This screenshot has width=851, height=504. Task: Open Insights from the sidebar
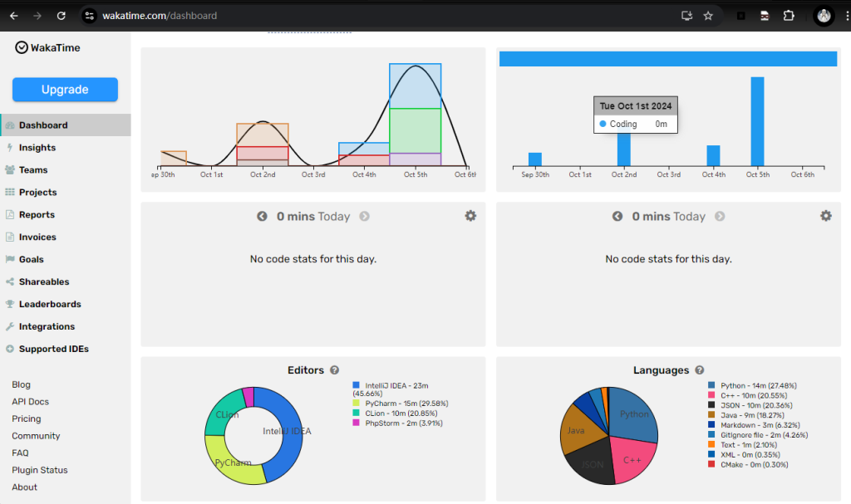[37, 148]
